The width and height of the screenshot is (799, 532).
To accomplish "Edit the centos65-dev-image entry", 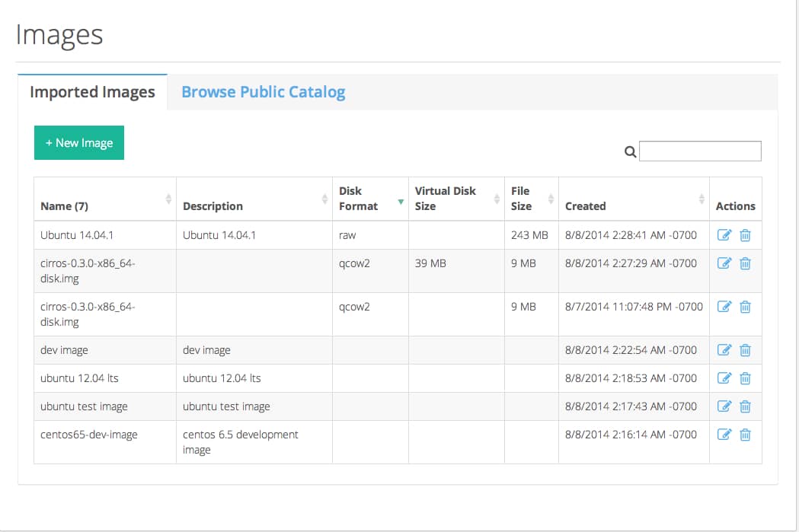I will coord(724,435).
